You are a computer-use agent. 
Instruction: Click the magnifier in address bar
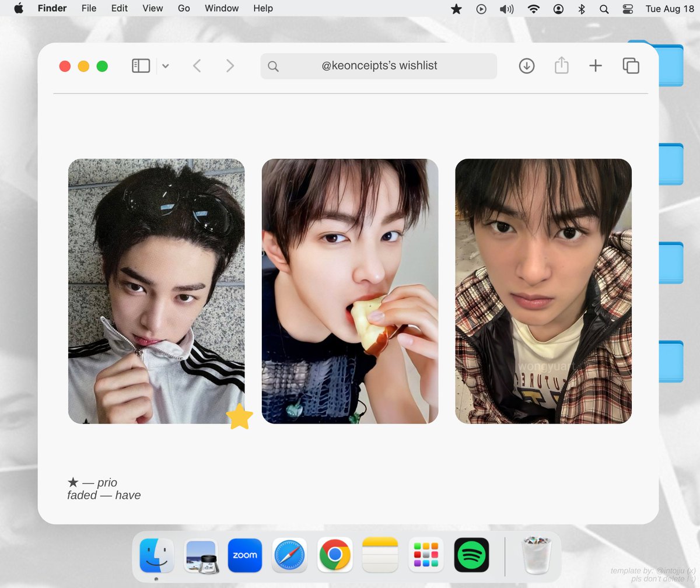click(273, 66)
